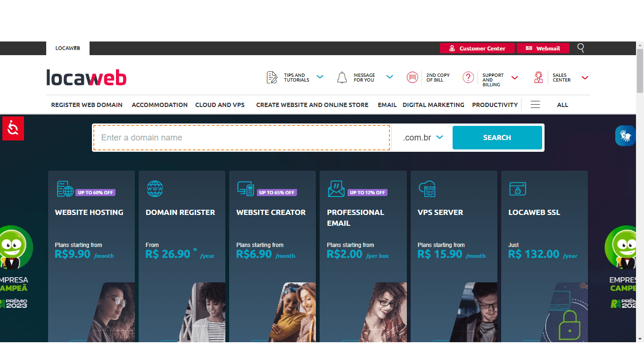The height and width of the screenshot is (362, 644).
Task: Open the Productivity menu
Action: (495, 105)
